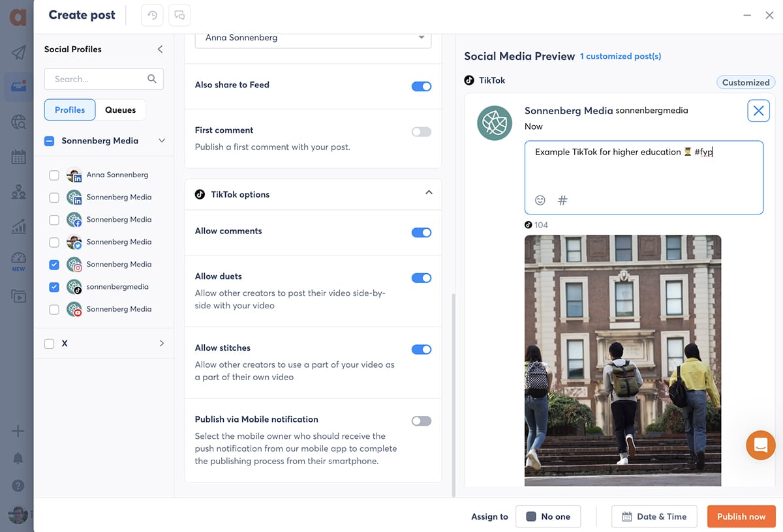Uncheck the Sonnenberg Media Instagram checkbox
This screenshot has width=783, height=532.
[x=54, y=264]
